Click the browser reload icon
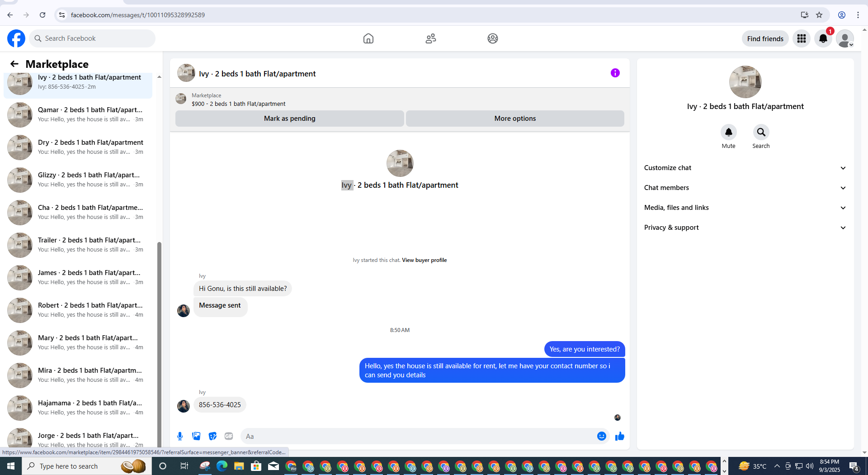This screenshot has height=475, width=868. click(42, 15)
